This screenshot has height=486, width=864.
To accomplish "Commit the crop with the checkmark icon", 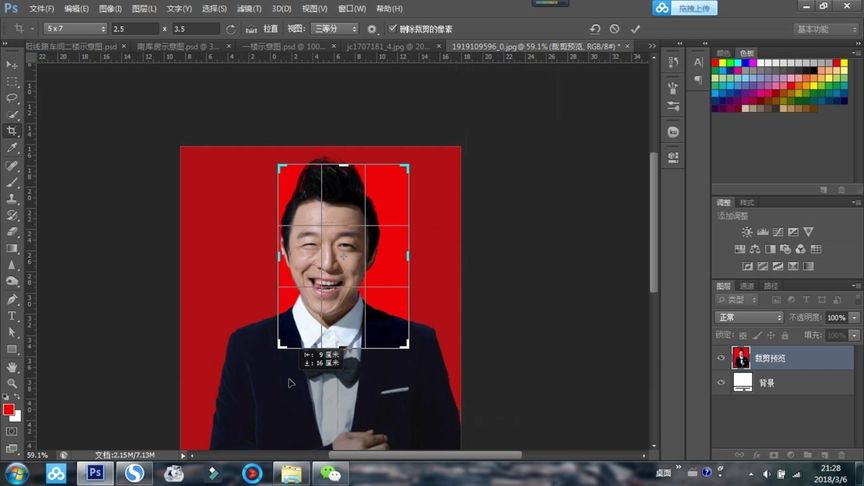I will coord(635,29).
